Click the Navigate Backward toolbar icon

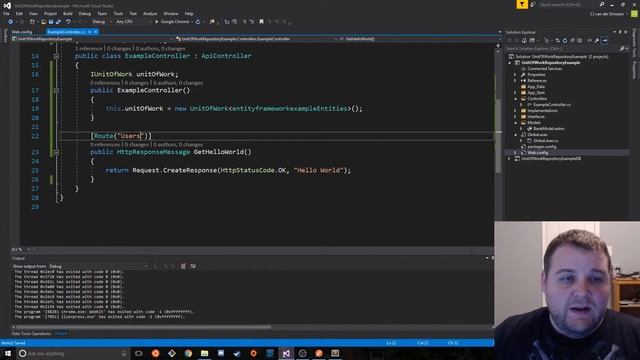11,22
